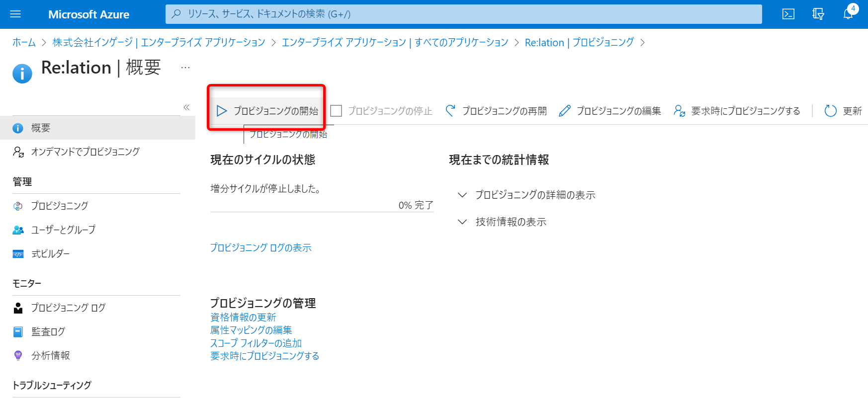Click the プロビジョニングの編集 pencil icon
This screenshot has height=401, width=868.
(565, 111)
